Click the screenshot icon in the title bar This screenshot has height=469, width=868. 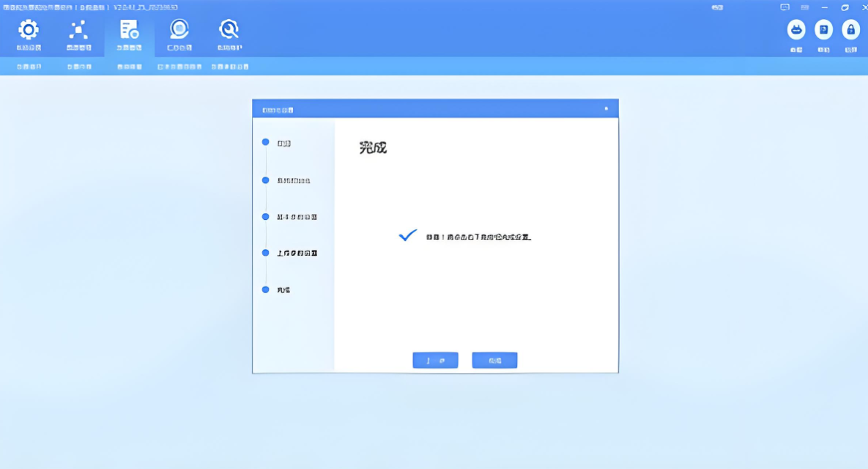point(786,7)
